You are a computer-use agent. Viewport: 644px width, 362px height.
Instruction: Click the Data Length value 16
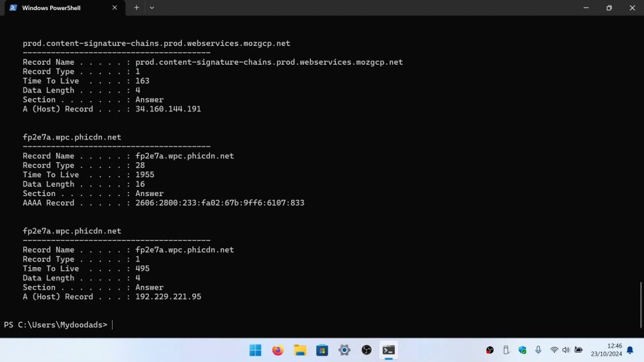click(140, 184)
